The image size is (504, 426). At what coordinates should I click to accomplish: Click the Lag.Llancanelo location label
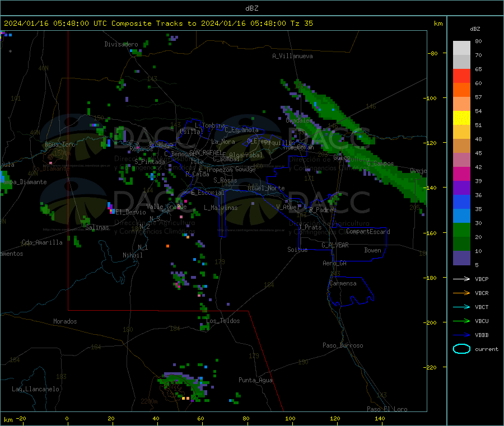click(x=35, y=389)
